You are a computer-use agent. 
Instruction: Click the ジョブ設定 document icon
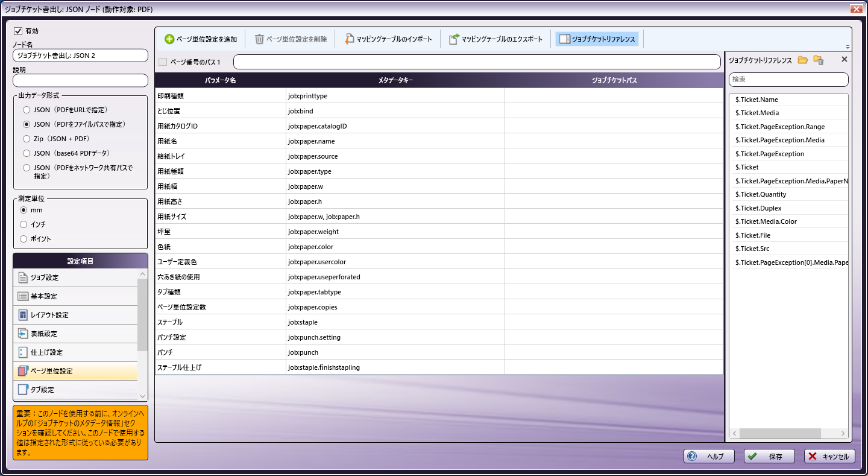(23, 278)
